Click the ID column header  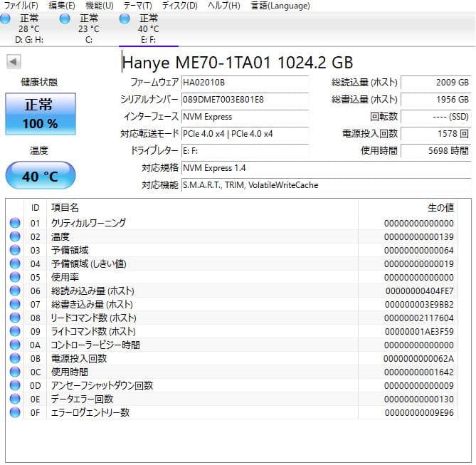pyautogui.click(x=35, y=208)
